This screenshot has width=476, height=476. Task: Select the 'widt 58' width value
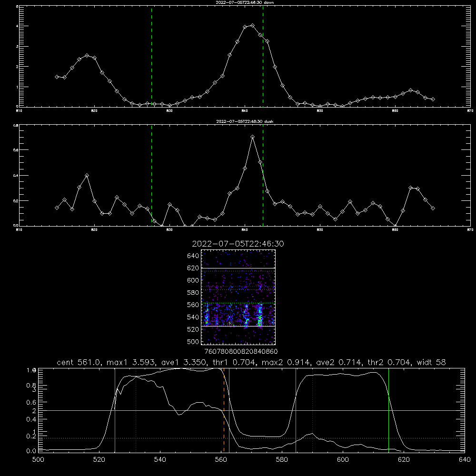pyautogui.click(x=431, y=362)
